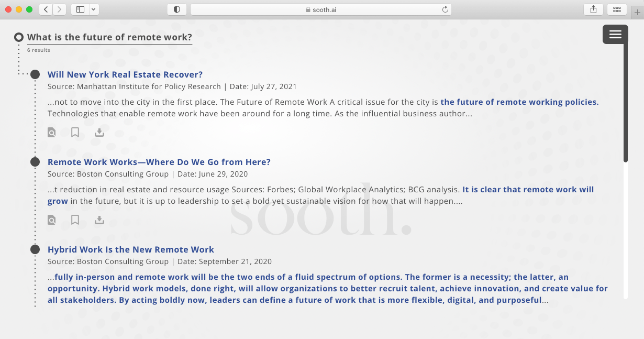Bookmark the New York Real Estate result
Screen dimensions: 644x339
(75, 133)
